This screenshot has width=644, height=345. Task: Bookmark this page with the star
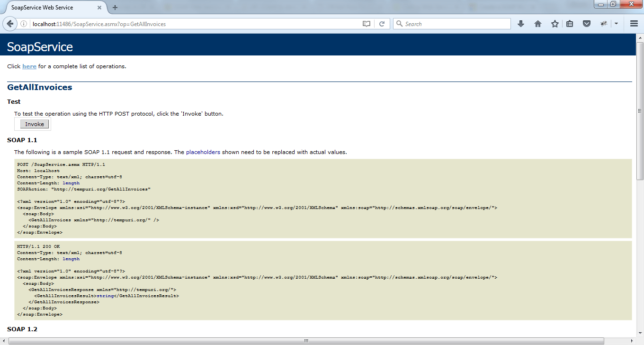click(x=555, y=24)
